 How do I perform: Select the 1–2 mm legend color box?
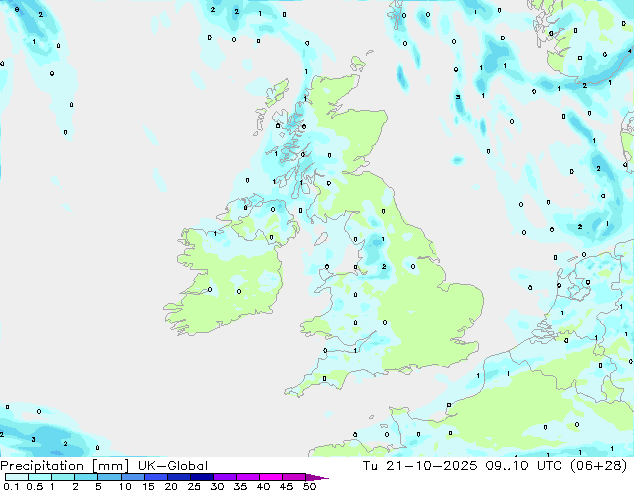[x=63, y=477]
